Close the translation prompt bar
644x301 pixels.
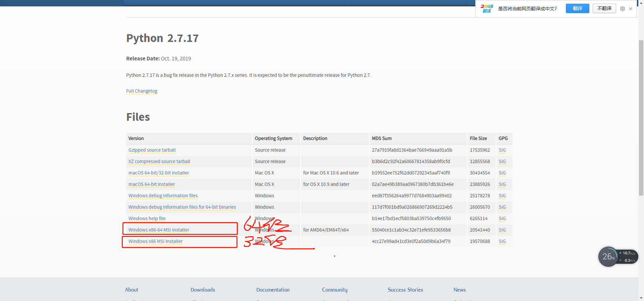[x=631, y=9]
